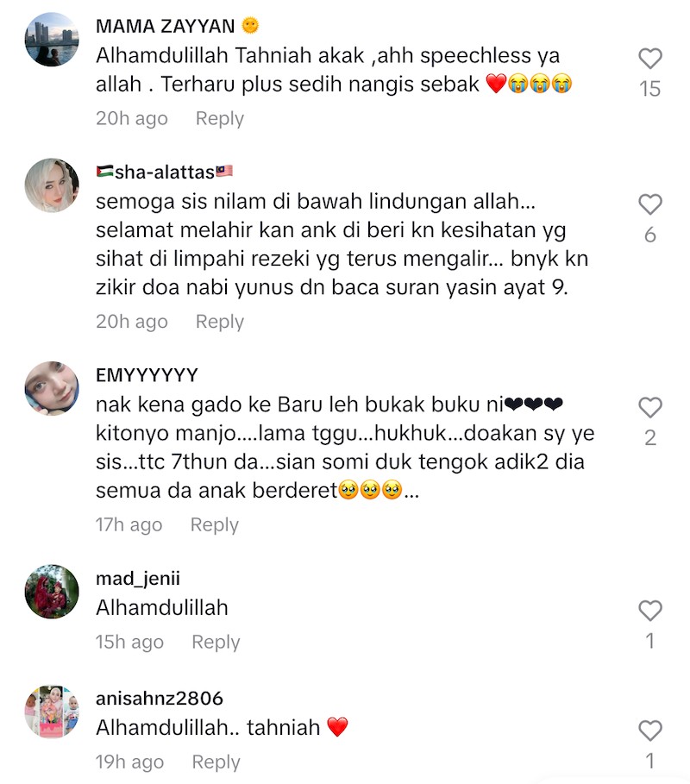Like EMYYYYYY's comment with heart icon

click(650, 407)
